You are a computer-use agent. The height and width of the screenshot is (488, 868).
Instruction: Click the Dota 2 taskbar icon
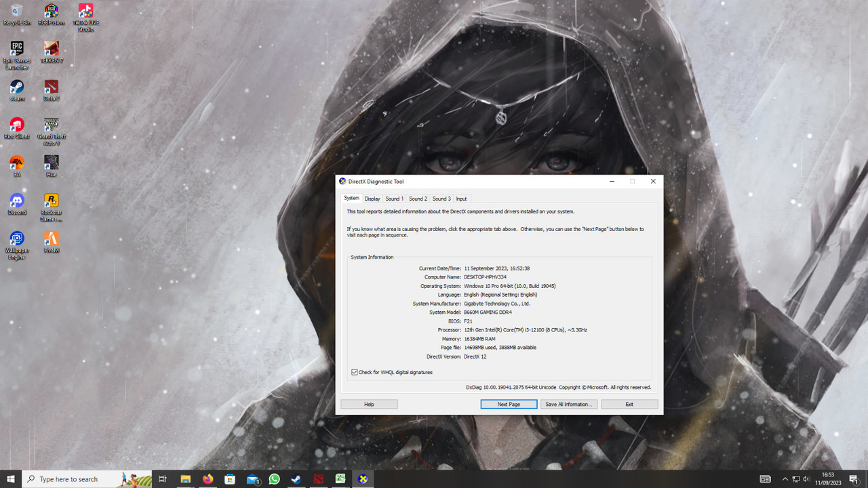coord(319,479)
